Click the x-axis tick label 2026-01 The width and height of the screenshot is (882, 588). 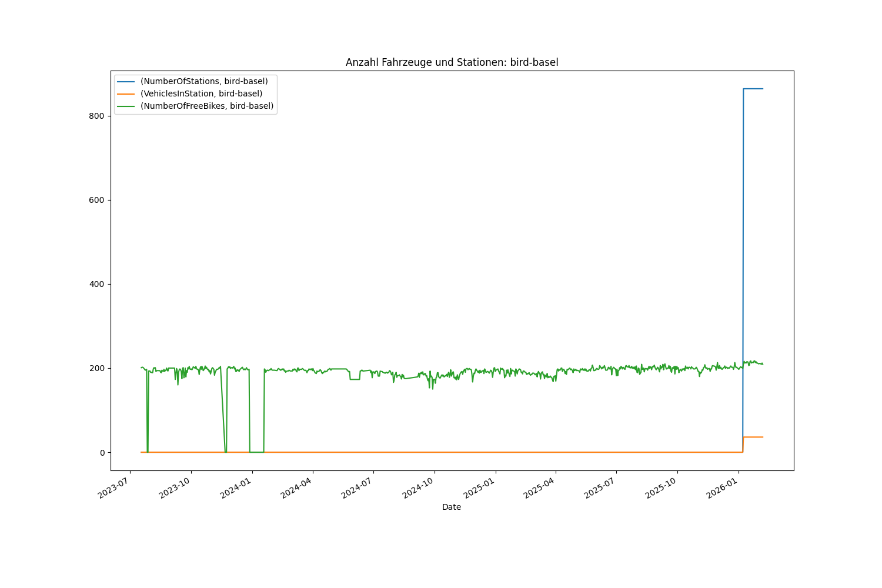(x=722, y=487)
